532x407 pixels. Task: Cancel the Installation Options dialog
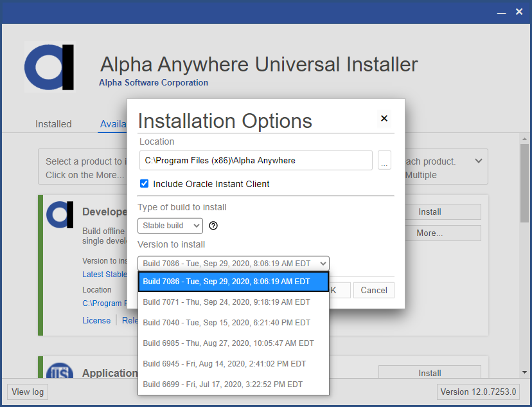pos(373,290)
